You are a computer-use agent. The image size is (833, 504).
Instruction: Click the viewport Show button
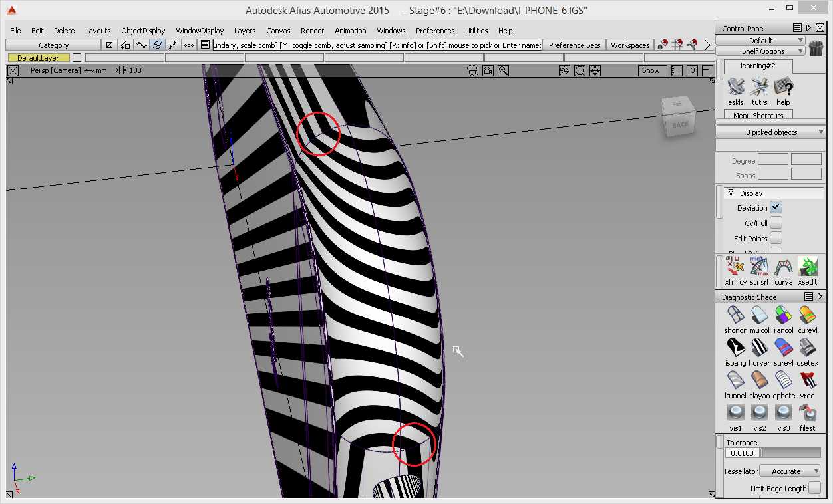coord(651,70)
